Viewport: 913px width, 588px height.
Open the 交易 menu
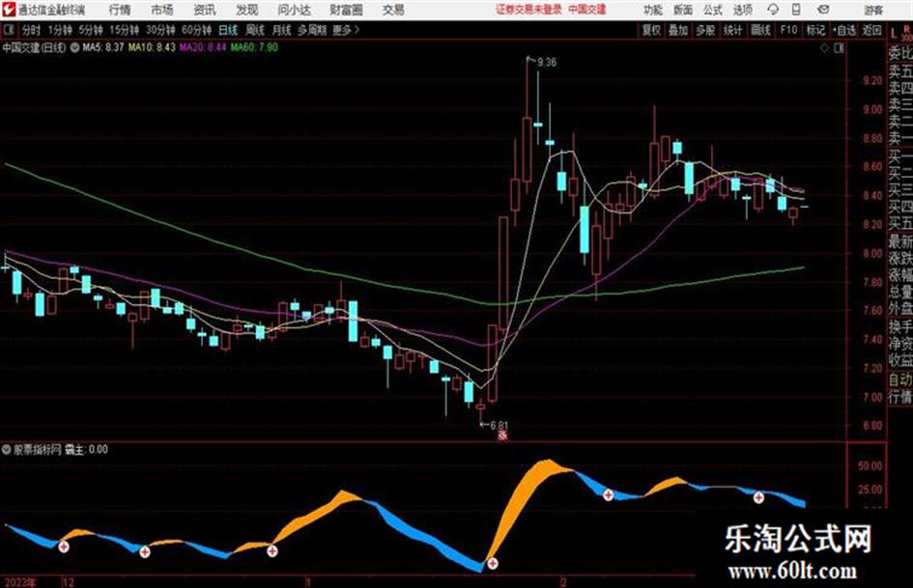pyautogui.click(x=393, y=10)
